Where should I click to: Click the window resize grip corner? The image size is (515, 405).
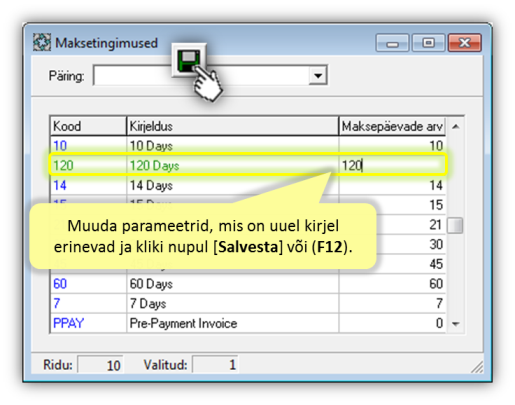pyautogui.click(x=477, y=367)
